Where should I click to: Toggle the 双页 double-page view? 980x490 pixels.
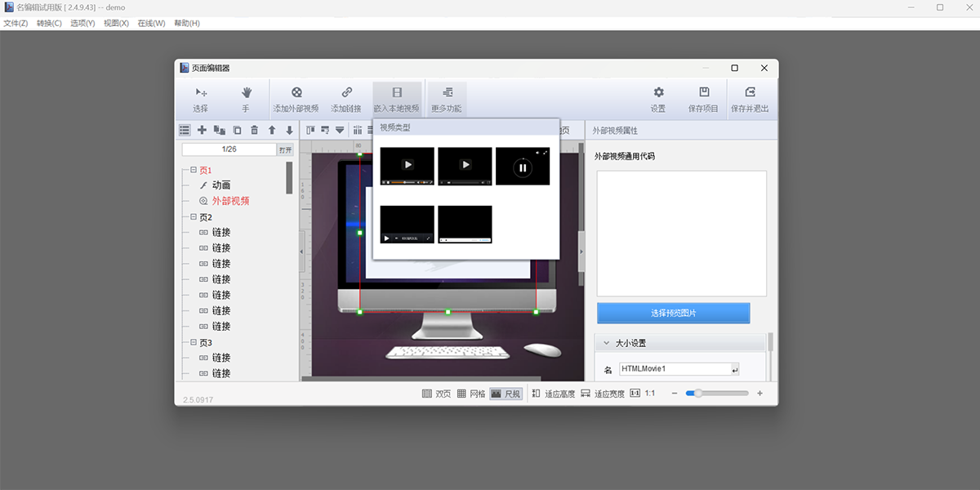coord(436,394)
